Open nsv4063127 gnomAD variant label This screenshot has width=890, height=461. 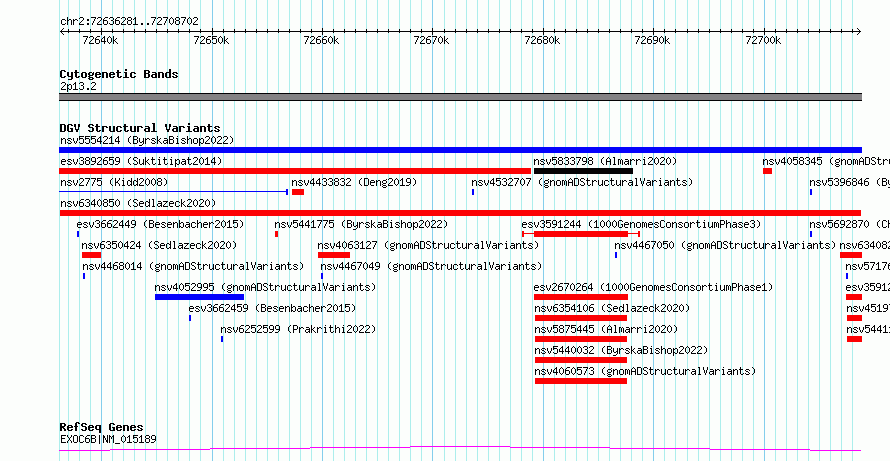(428, 245)
